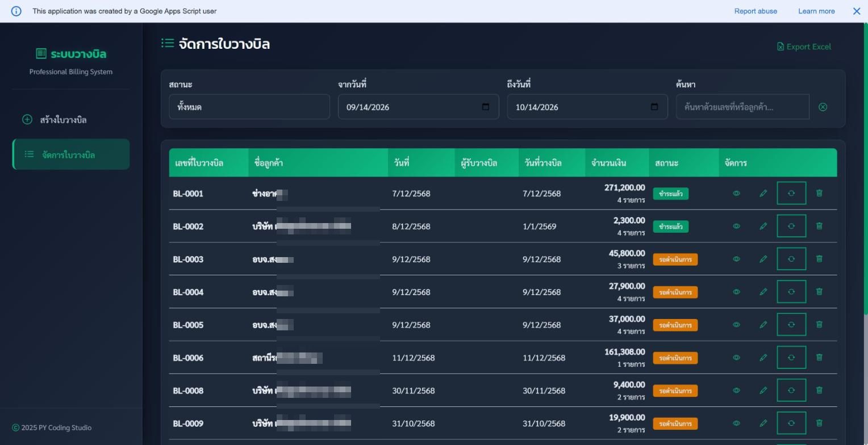
Task: Click รอดำเนินการ status badge on BL-0003
Action: (675, 259)
